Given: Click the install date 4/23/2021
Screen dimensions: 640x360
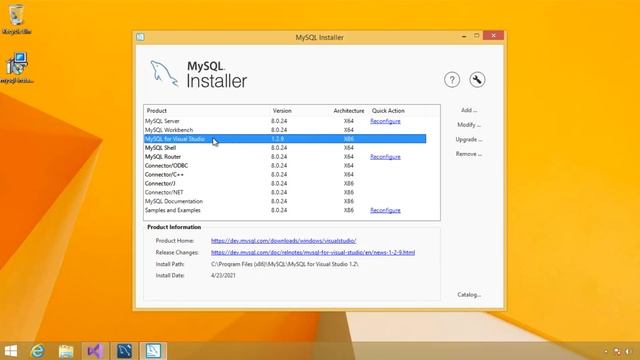Looking at the screenshot, I should [x=223, y=276].
